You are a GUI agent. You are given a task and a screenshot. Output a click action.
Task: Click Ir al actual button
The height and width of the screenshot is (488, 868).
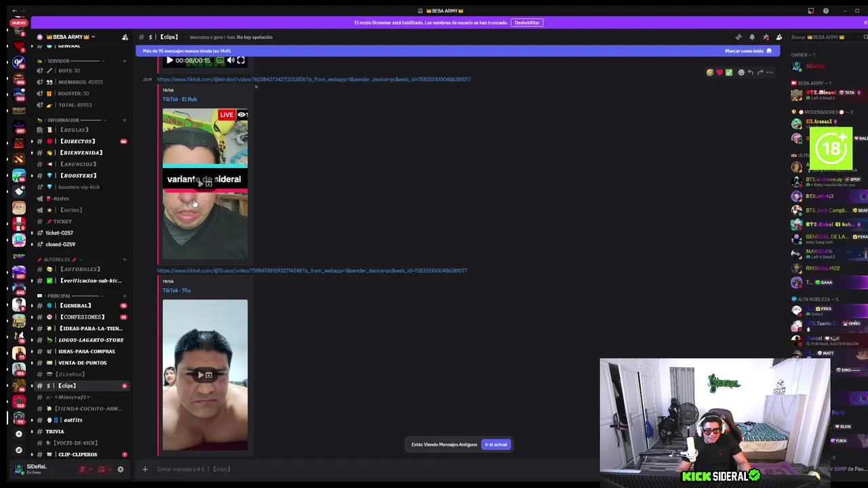tap(496, 445)
